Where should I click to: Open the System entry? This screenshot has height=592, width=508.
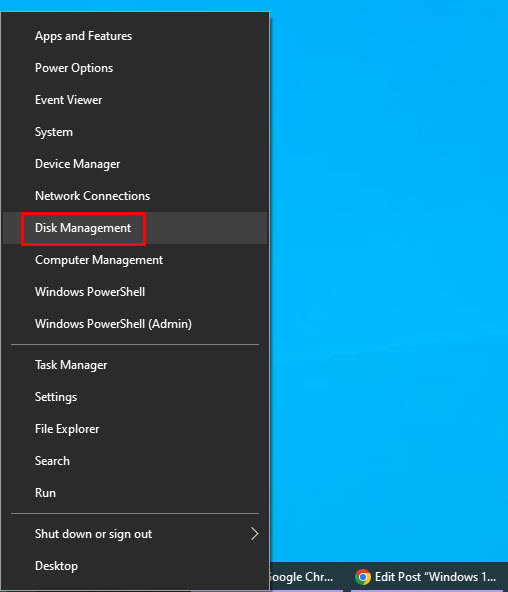pos(135,132)
